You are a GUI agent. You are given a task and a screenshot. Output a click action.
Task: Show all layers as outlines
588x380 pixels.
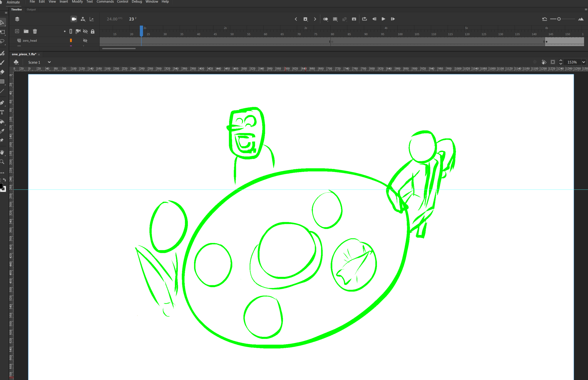click(x=71, y=31)
